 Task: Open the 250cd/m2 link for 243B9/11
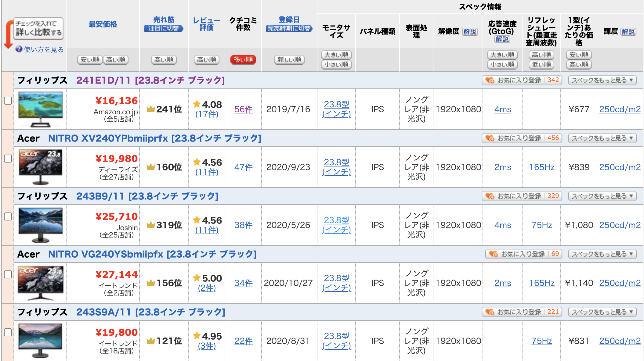click(620, 225)
